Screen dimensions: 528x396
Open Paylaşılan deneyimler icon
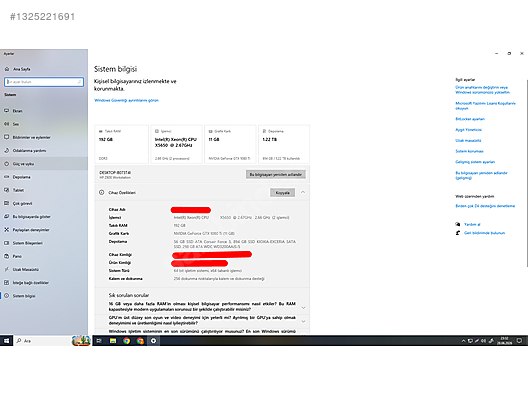7,230
